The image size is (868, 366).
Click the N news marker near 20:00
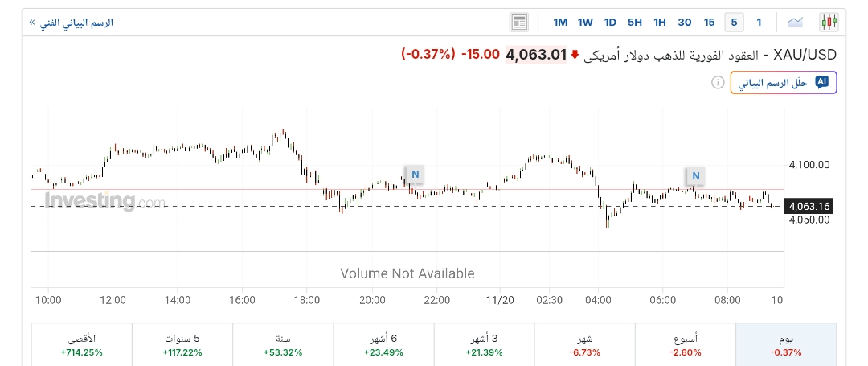click(x=415, y=174)
